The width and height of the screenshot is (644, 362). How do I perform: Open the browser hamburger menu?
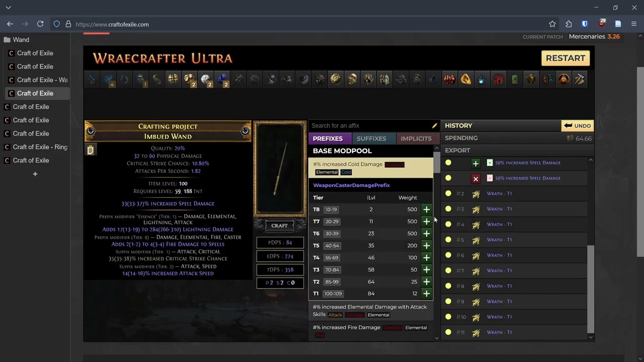(634, 24)
